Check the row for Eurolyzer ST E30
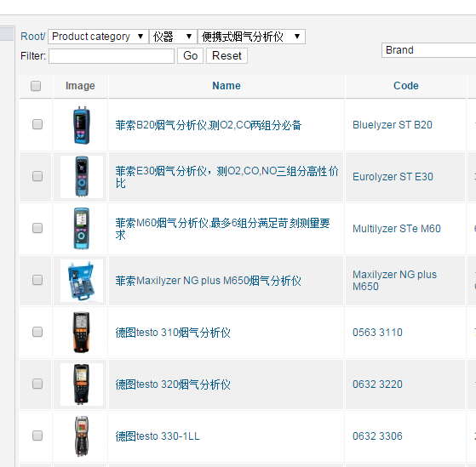Image resolution: width=476 pixels, height=467 pixels. click(x=37, y=176)
